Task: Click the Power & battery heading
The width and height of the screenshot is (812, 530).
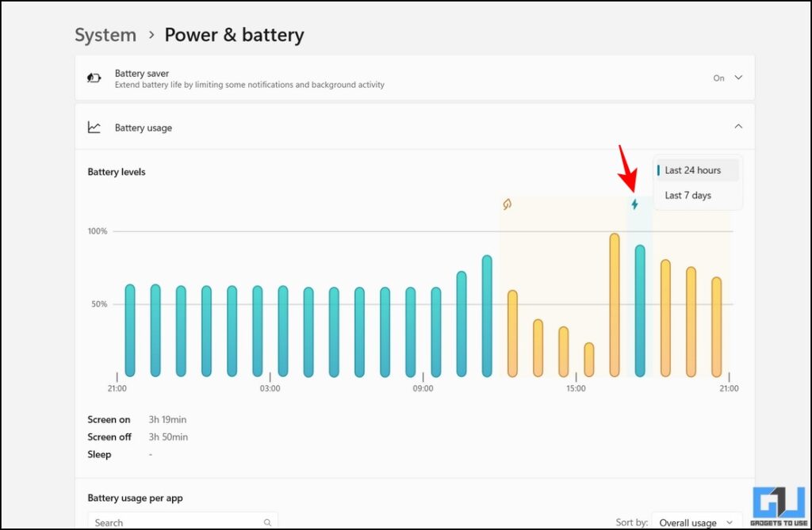Action: [x=234, y=35]
